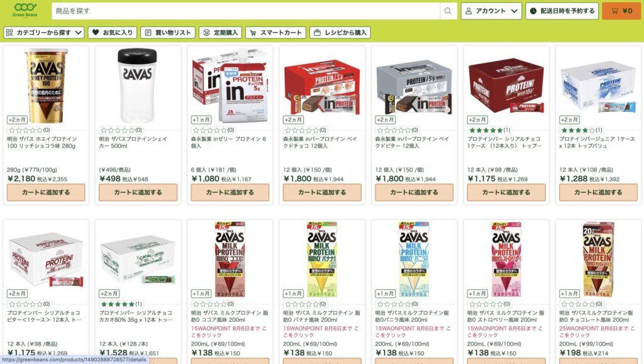The image size is (644, 364).
Task: Open スマートカート smart cart
Action: [275, 33]
